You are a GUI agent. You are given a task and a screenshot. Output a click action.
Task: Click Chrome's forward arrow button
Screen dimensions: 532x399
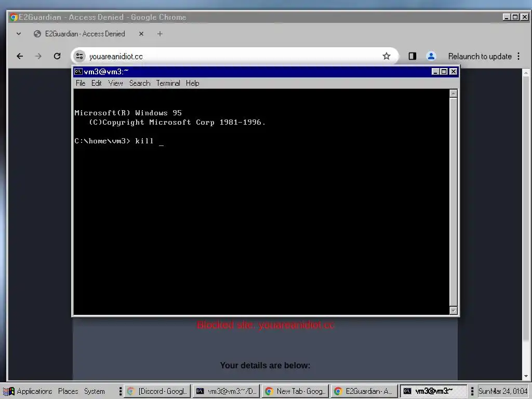(38, 56)
